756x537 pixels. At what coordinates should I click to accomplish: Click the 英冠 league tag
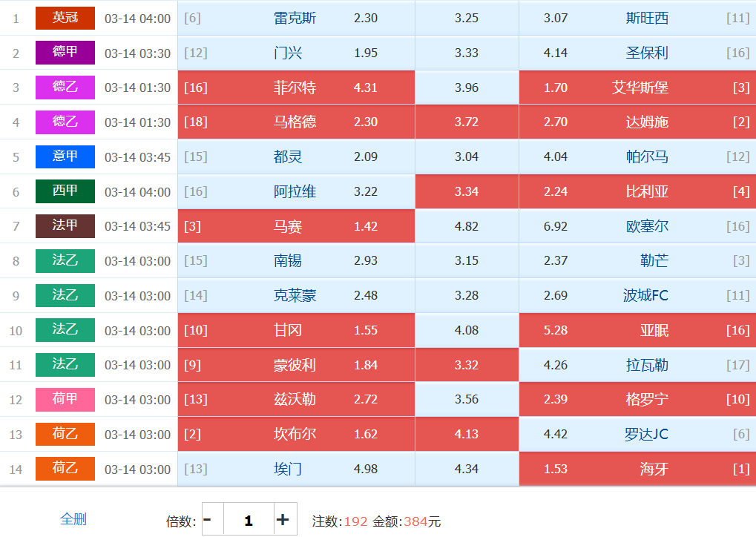[65, 18]
